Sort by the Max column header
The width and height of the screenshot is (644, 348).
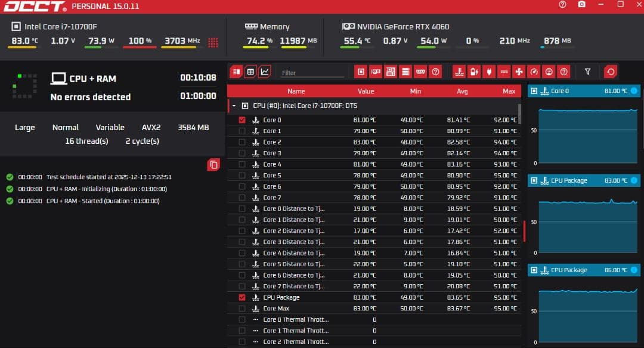tap(508, 91)
